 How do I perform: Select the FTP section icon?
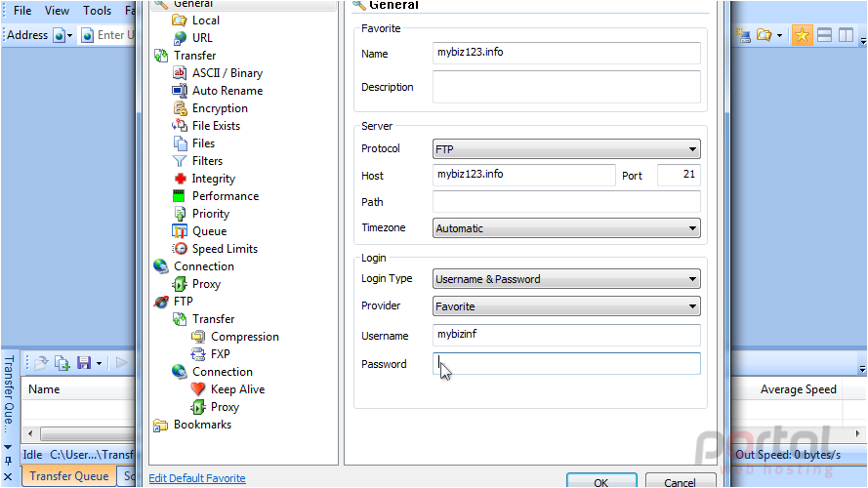161,302
